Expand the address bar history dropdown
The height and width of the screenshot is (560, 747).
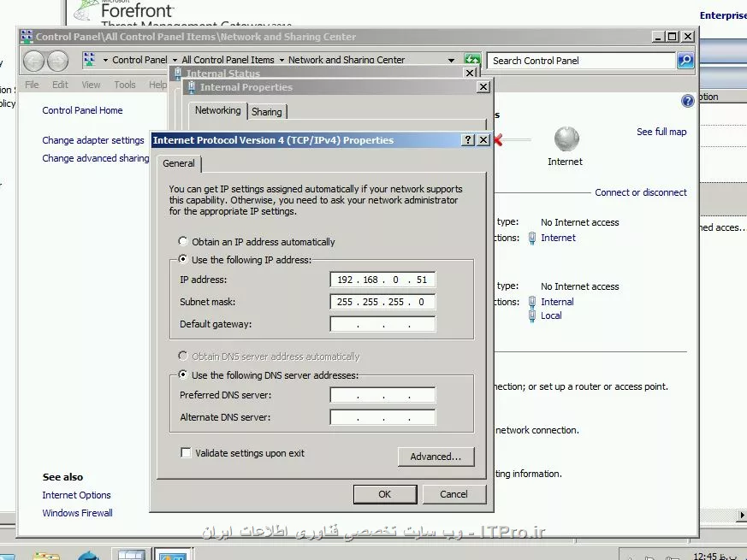point(451,60)
